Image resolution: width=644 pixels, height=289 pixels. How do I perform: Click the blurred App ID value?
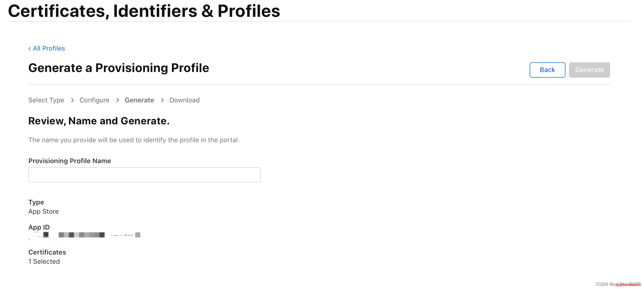[x=84, y=235]
